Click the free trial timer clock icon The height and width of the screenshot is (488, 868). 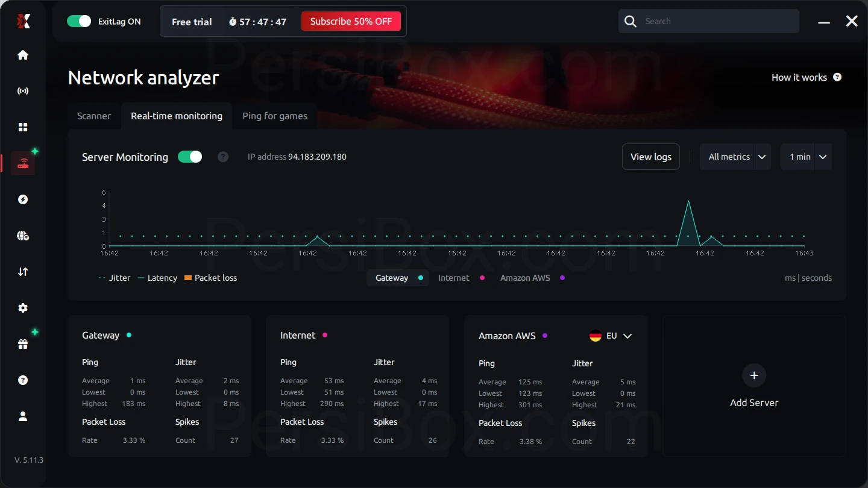233,22
